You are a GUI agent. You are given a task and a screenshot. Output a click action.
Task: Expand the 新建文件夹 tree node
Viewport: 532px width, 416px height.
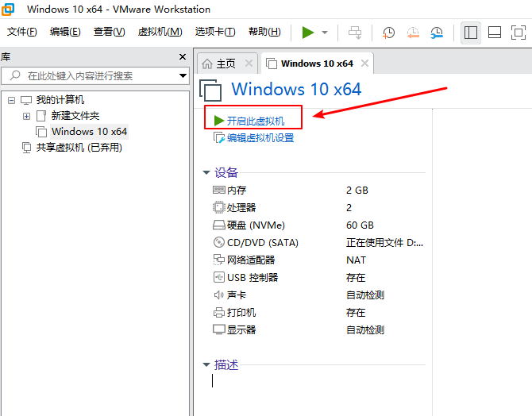[26, 116]
